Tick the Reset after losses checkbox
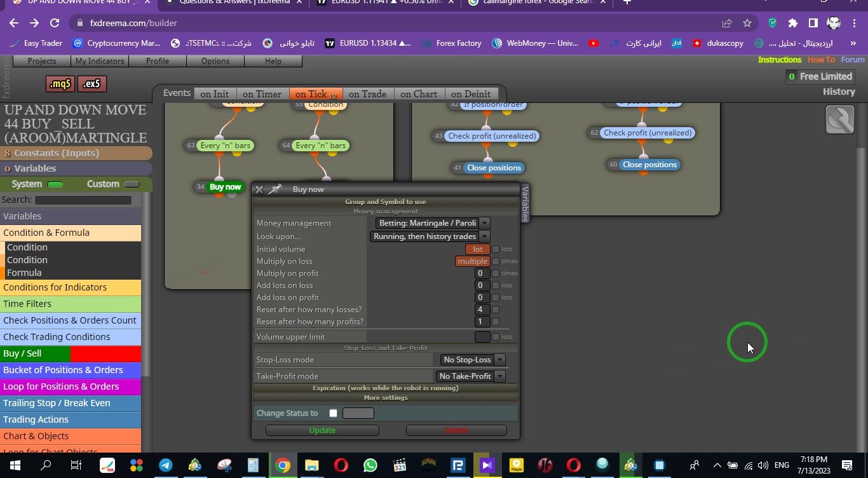This screenshot has height=478, width=868. pyautogui.click(x=496, y=310)
